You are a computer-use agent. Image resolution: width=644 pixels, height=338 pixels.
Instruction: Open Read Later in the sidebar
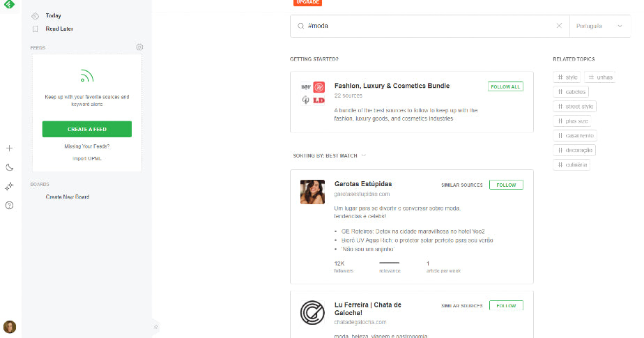pos(59,29)
